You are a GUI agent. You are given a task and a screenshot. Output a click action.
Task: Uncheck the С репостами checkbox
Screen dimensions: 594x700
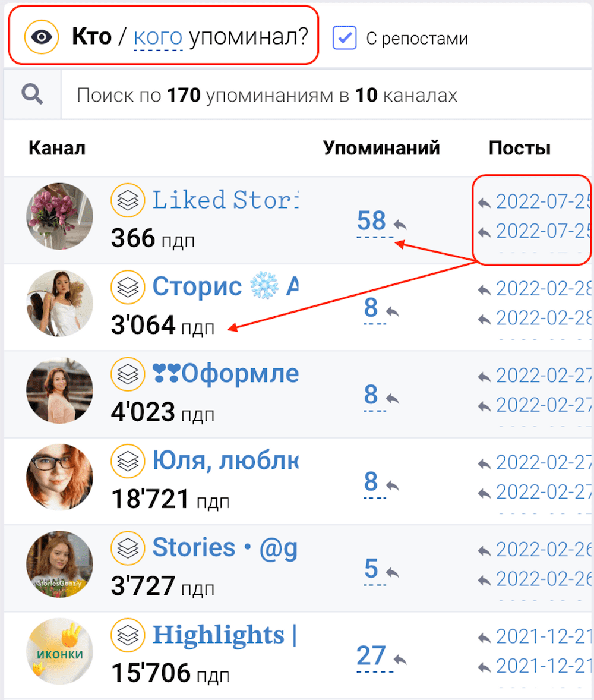coord(345,37)
